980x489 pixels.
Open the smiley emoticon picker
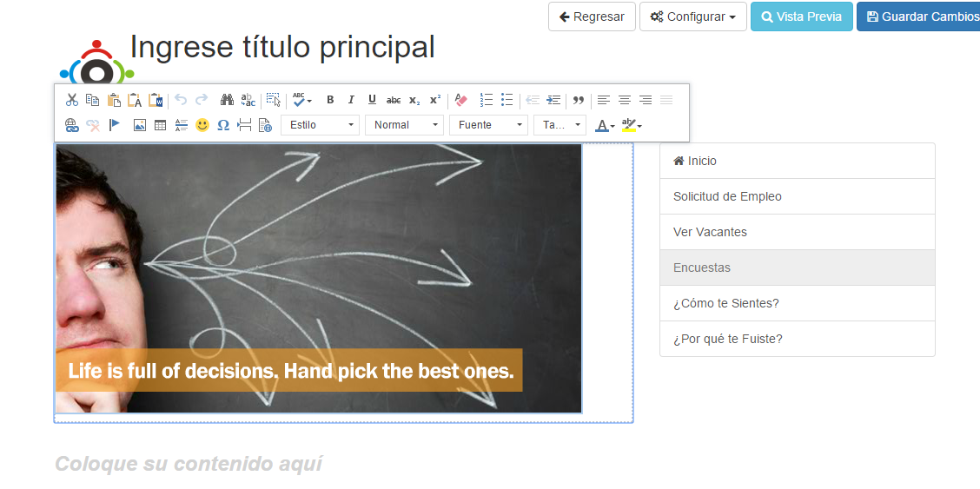point(202,125)
